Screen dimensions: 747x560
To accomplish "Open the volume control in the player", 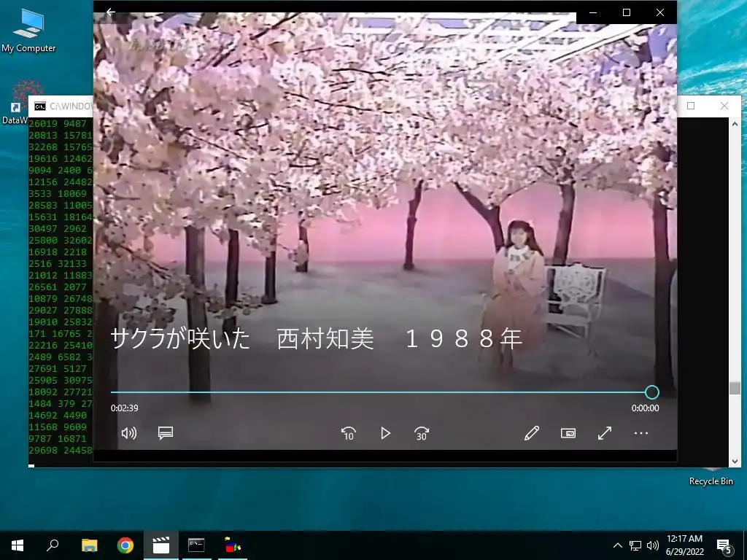I will click(128, 433).
